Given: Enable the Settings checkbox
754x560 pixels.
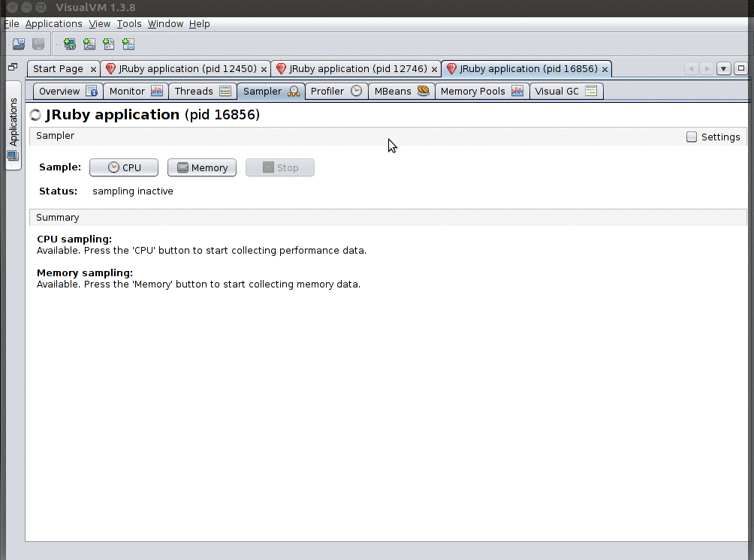Looking at the screenshot, I should 692,137.
